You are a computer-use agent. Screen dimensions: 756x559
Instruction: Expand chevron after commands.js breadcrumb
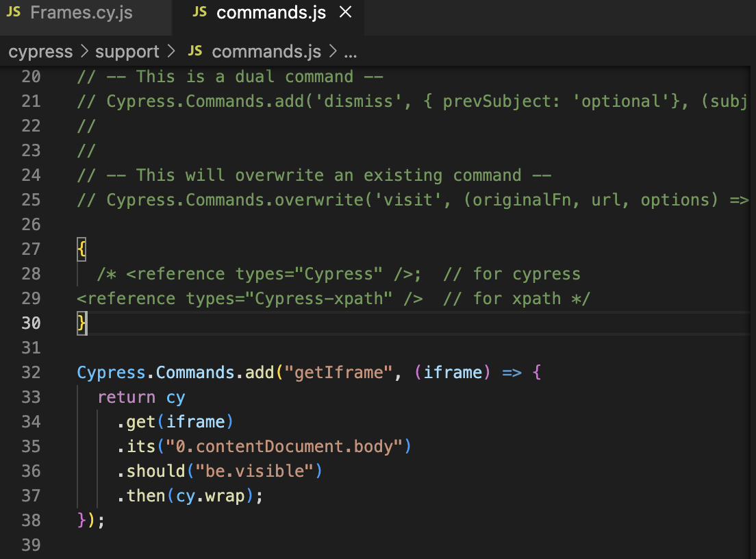[333, 51]
